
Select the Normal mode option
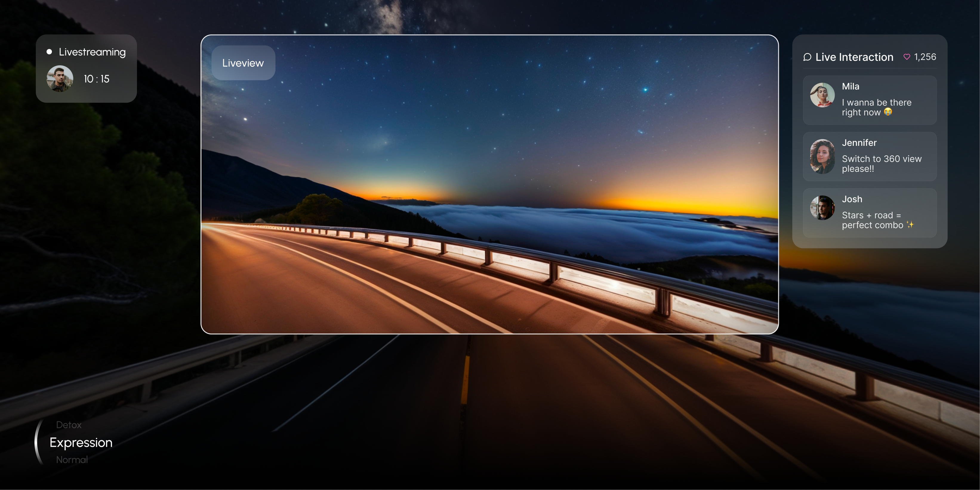pos(72,460)
